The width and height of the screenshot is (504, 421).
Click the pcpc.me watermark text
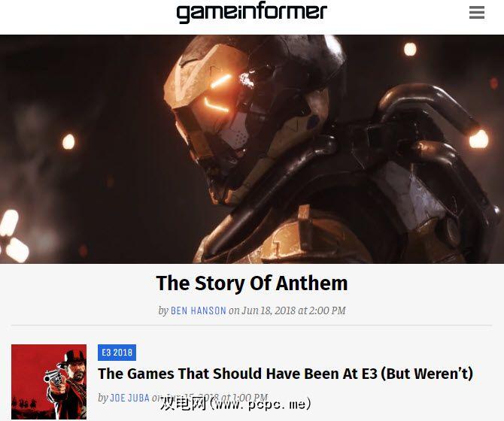(x=235, y=404)
